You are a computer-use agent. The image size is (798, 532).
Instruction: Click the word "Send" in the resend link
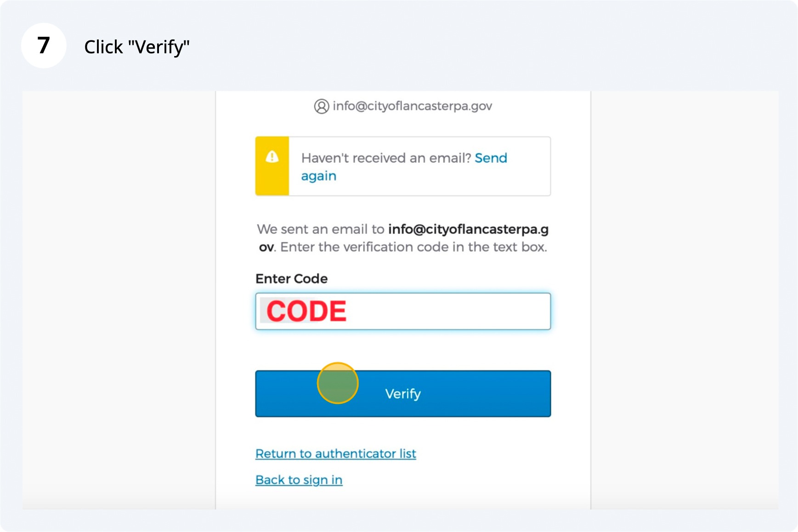491,158
